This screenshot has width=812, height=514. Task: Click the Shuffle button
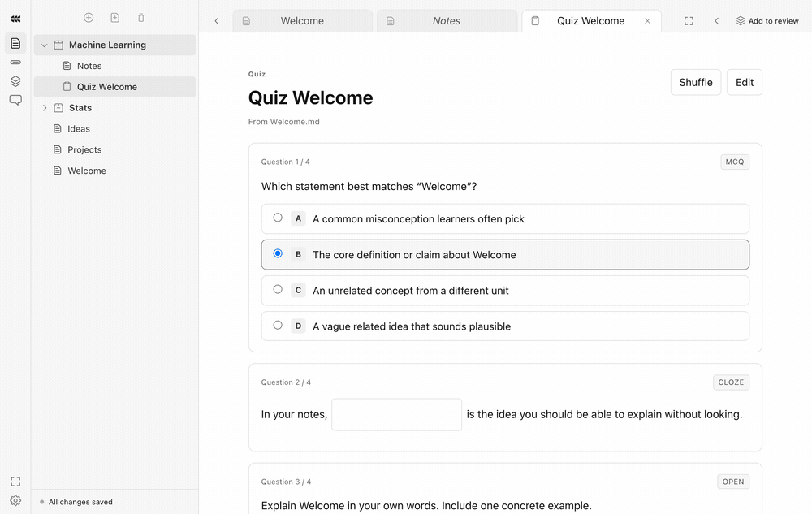click(696, 82)
